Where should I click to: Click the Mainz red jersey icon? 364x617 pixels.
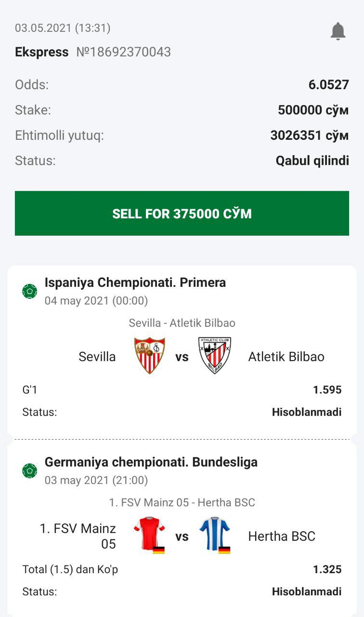click(150, 535)
